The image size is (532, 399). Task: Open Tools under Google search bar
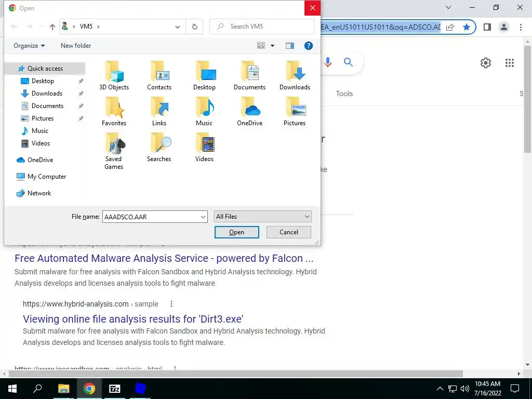(344, 94)
